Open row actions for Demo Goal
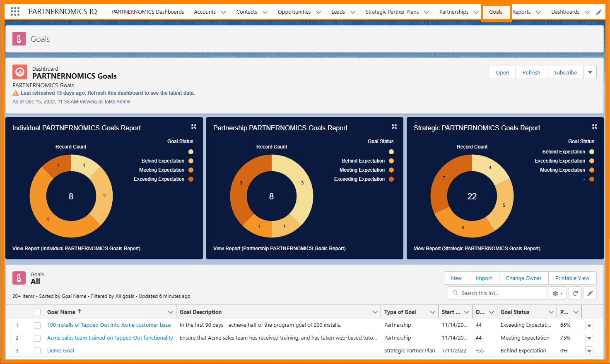 pos(589,351)
